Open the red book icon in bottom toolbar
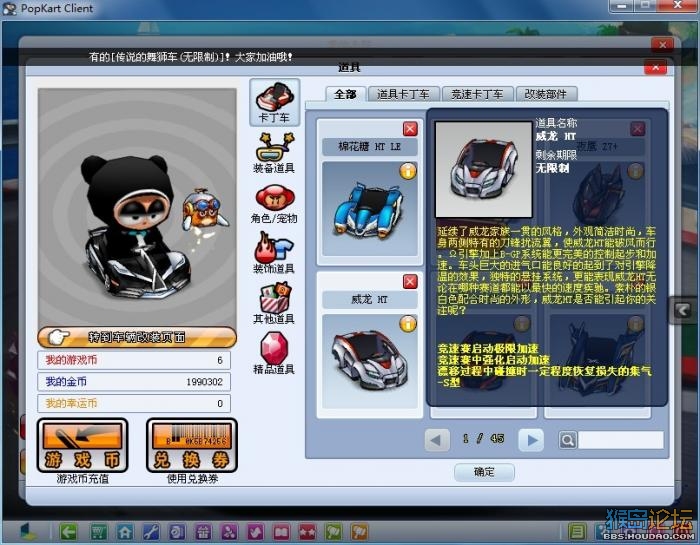Screen dimensions: 700x545 point(281,532)
